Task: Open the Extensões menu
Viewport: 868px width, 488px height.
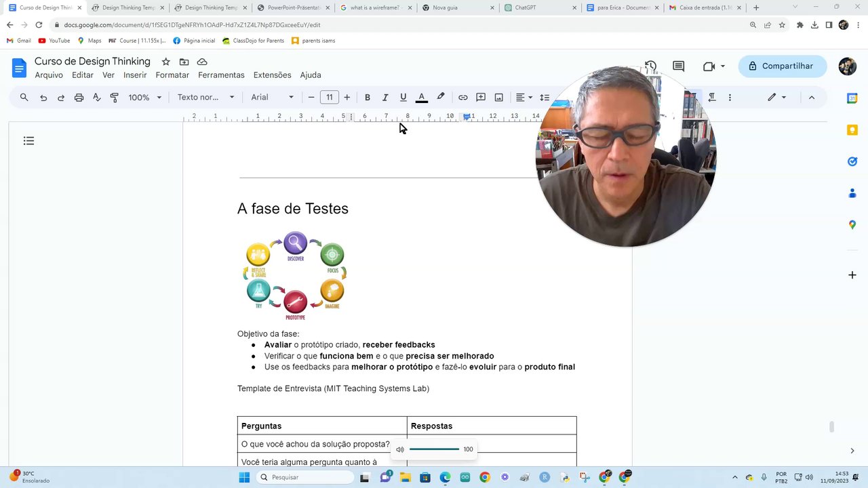Action: pyautogui.click(x=272, y=75)
